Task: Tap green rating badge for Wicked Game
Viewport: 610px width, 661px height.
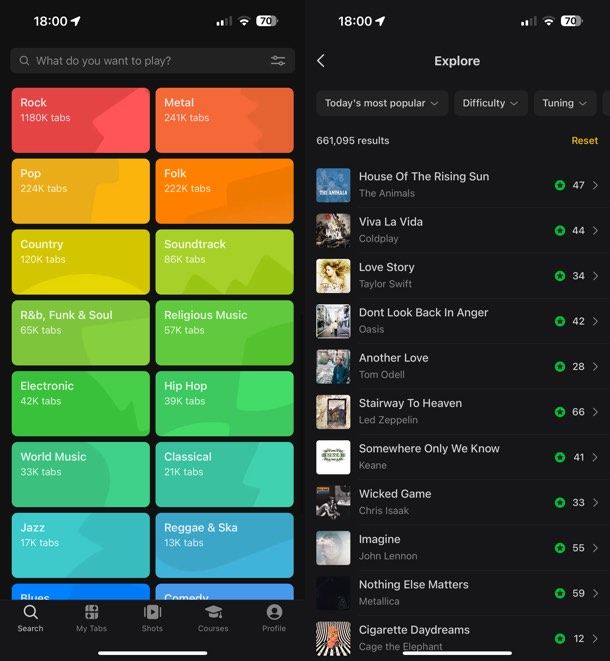Action: point(560,502)
